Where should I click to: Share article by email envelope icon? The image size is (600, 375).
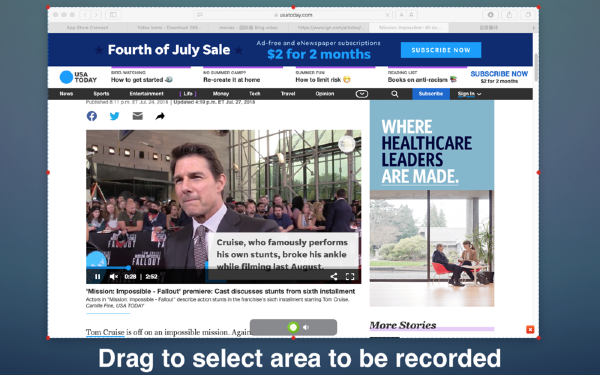[137, 116]
